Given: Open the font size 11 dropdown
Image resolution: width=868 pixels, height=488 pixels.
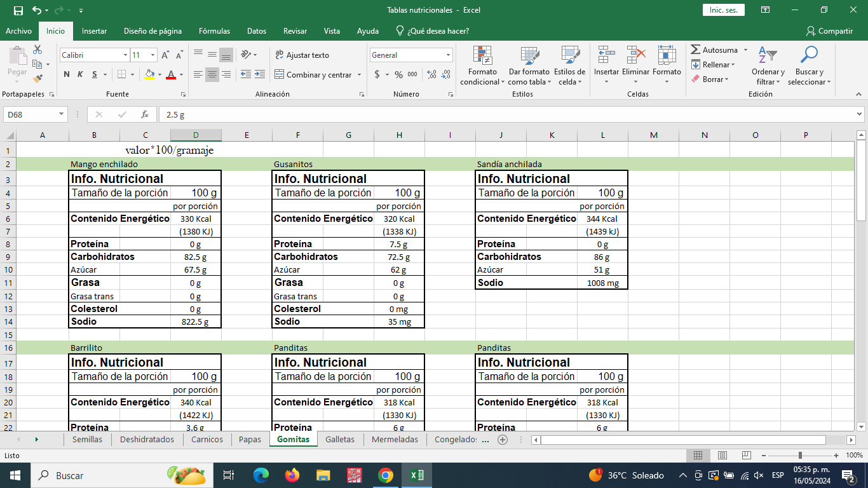Looking at the screenshot, I should point(153,55).
